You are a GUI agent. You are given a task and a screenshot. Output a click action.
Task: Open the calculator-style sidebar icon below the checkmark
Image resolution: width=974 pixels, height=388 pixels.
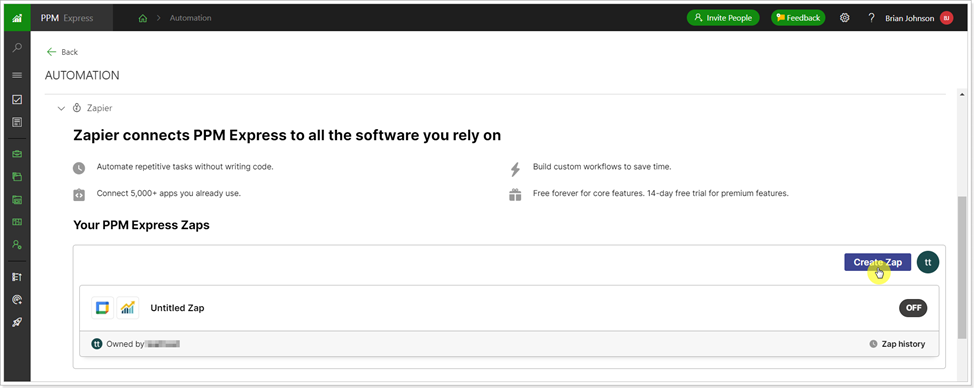point(17,122)
